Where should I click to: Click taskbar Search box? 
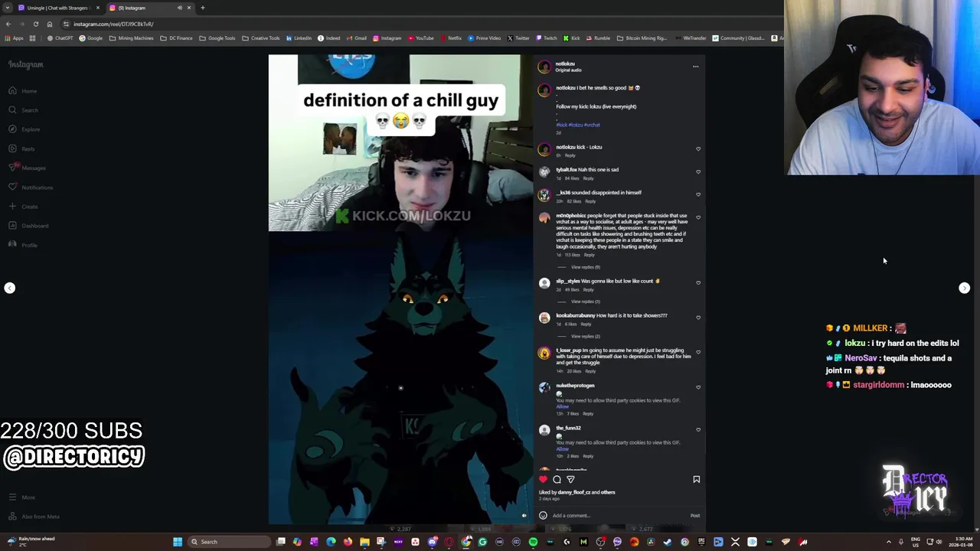(x=230, y=542)
